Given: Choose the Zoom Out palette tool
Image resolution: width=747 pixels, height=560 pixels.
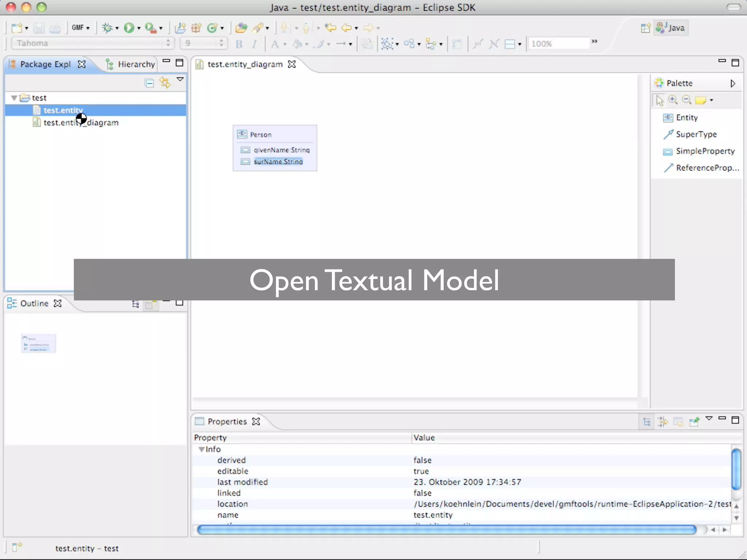Looking at the screenshot, I should pos(687,100).
